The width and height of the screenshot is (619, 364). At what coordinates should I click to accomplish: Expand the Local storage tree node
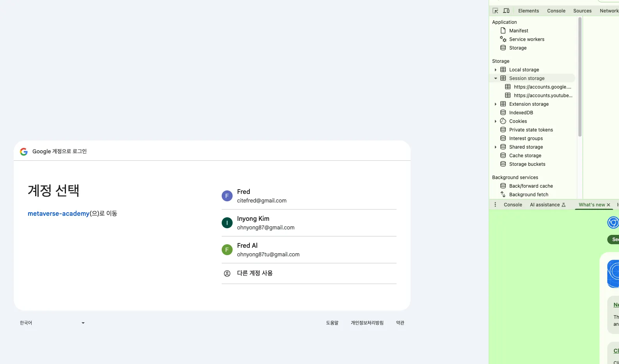(496, 70)
